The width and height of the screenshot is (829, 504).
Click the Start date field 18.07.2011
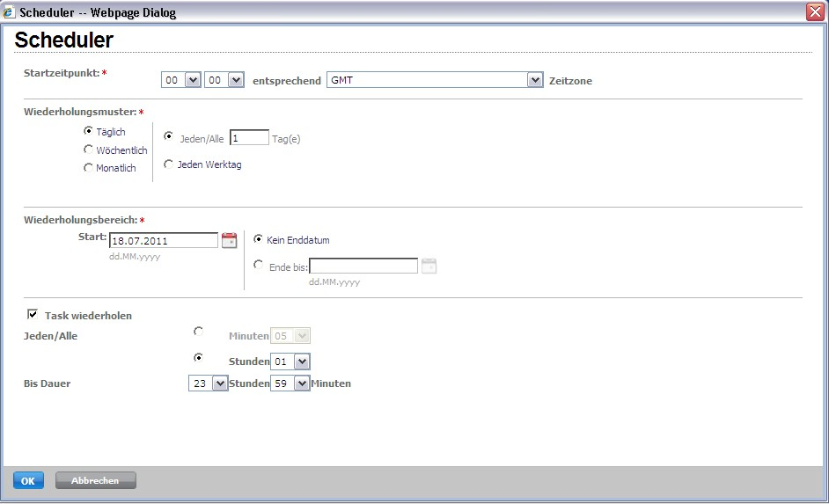164,240
